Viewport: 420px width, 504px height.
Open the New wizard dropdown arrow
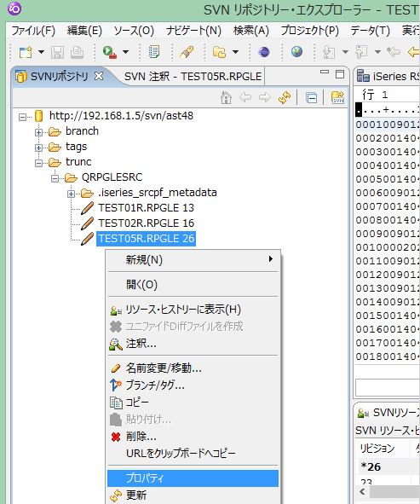pyautogui.click(x=41, y=52)
